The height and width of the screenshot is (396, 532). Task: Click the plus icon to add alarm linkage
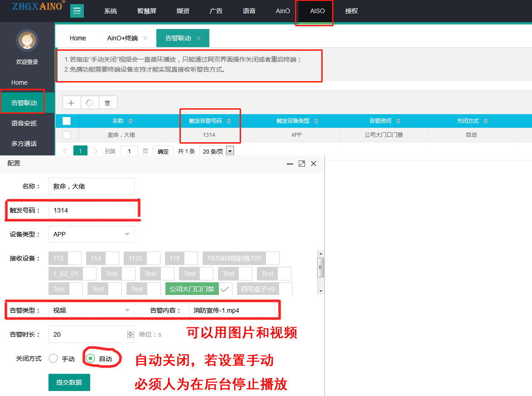[x=71, y=103]
